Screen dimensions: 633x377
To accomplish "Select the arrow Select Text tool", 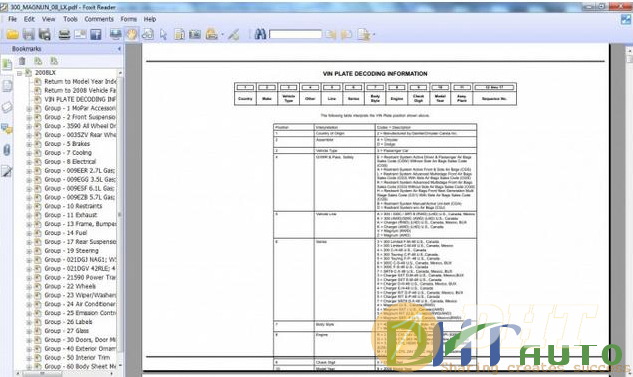I will click(163, 35).
